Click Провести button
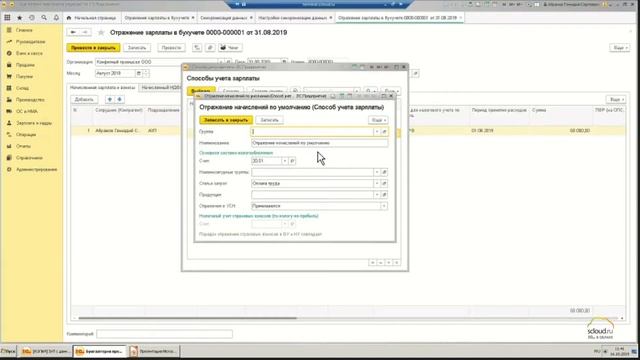 171,48
